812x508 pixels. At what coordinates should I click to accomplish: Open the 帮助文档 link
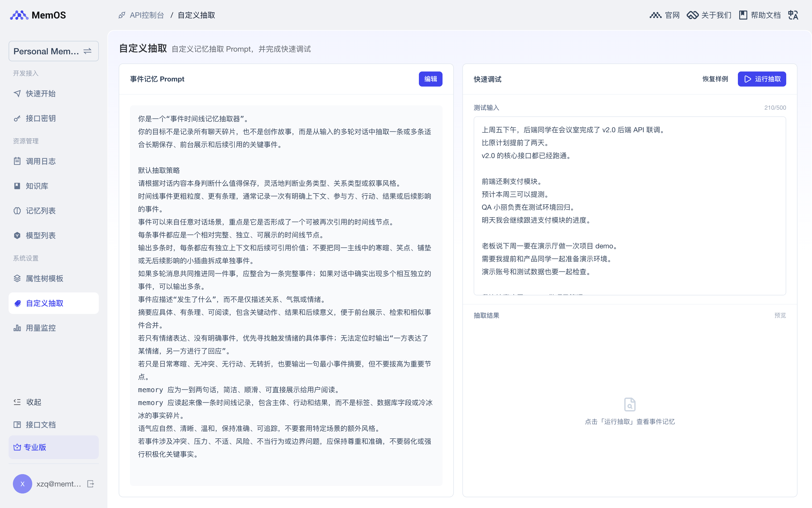765,15
